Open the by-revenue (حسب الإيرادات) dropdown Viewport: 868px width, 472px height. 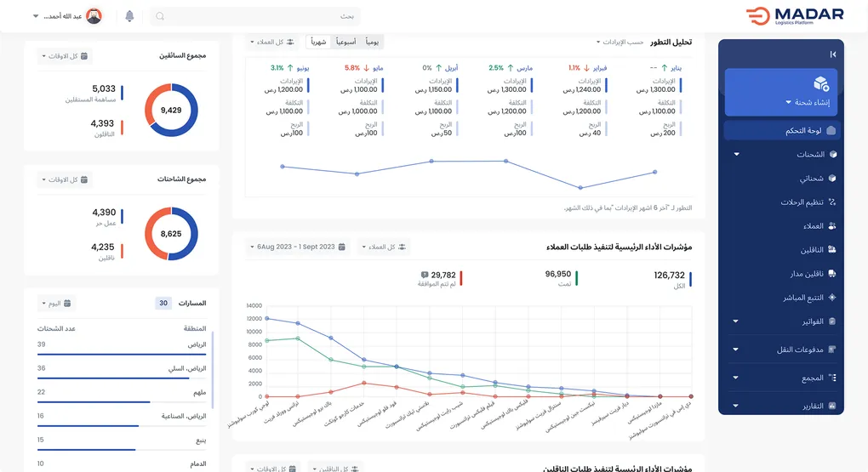pos(620,42)
